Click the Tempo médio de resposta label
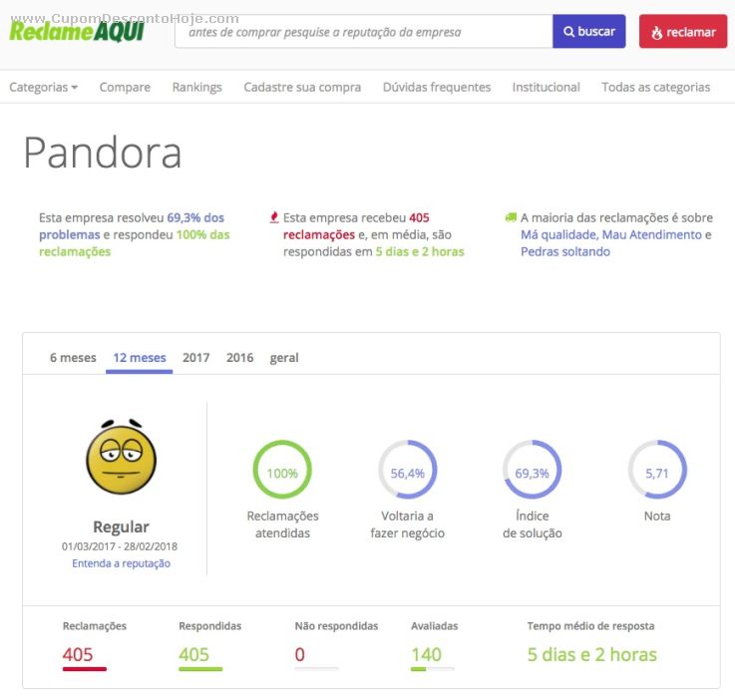This screenshot has width=735, height=700. (x=590, y=626)
